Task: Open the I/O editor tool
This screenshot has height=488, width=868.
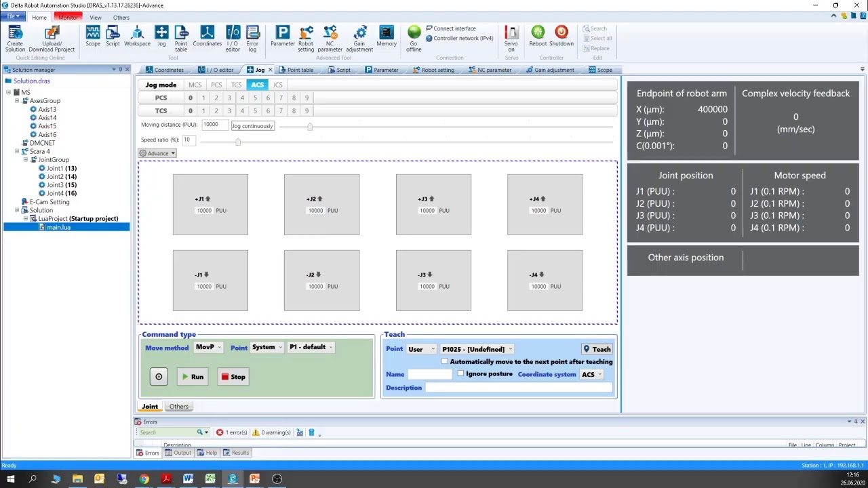Action: tap(233, 39)
